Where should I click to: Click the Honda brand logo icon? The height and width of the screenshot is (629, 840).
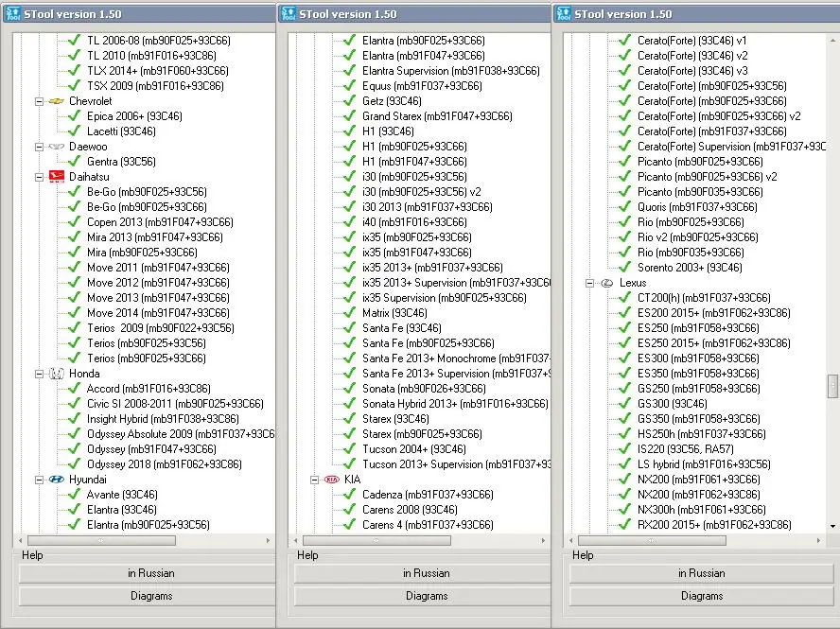pyautogui.click(x=56, y=374)
